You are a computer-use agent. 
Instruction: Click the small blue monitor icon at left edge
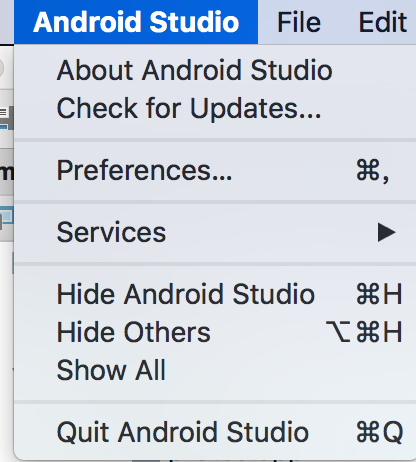(x=6, y=217)
